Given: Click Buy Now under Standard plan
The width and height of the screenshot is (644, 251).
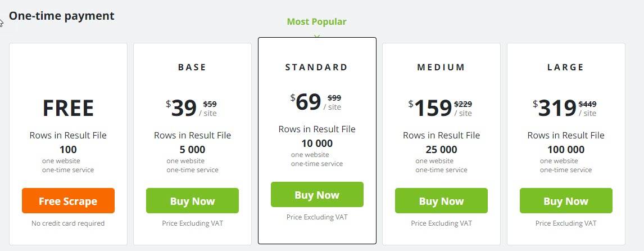Looking at the screenshot, I should (x=317, y=195).
